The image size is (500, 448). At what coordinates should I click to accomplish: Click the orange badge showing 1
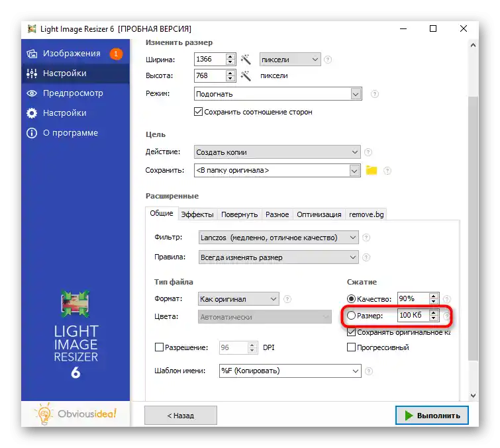pyautogui.click(x=116, y=54)
